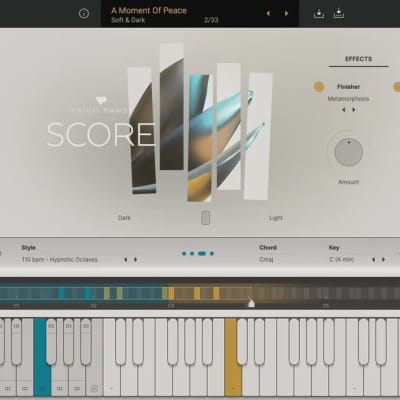Click the black key overlapping the blue key's right side
The height and width of the screenshot is (400, 400).
tap(51, 342)
